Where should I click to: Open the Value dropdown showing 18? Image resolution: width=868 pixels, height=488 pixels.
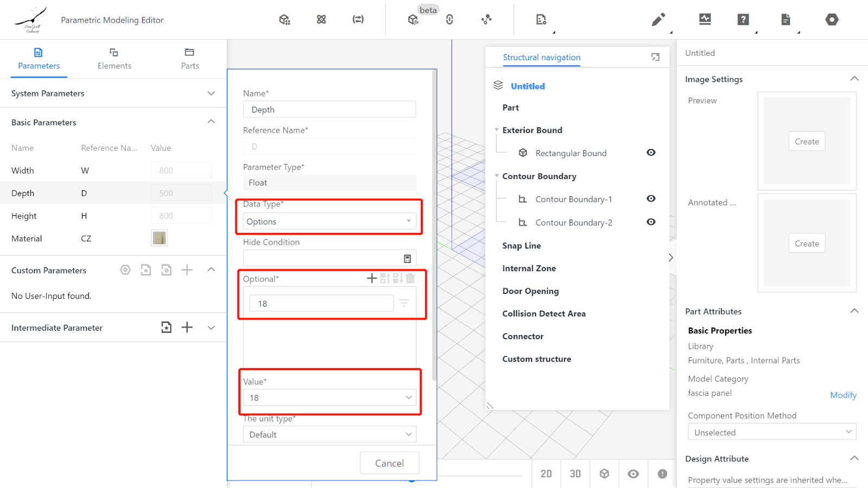pyautogui.click(x=330, y=397)
